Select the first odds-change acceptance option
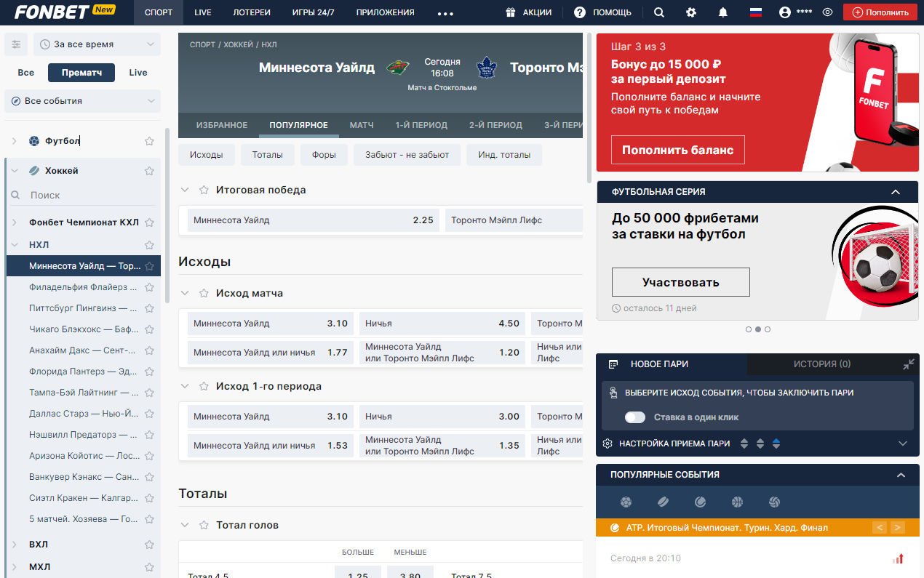The image size is (924, 578). pos(744,443)
